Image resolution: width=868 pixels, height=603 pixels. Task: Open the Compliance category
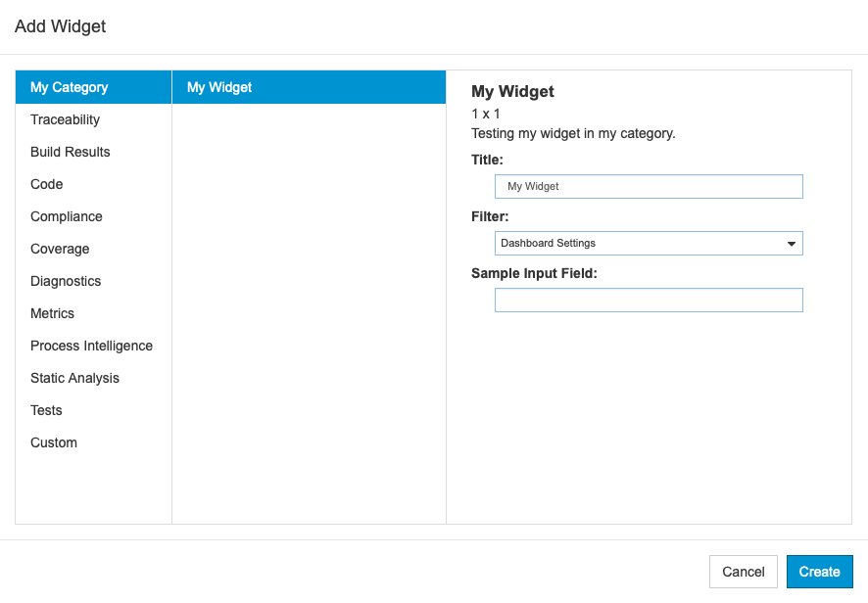(x=93, y=216)
